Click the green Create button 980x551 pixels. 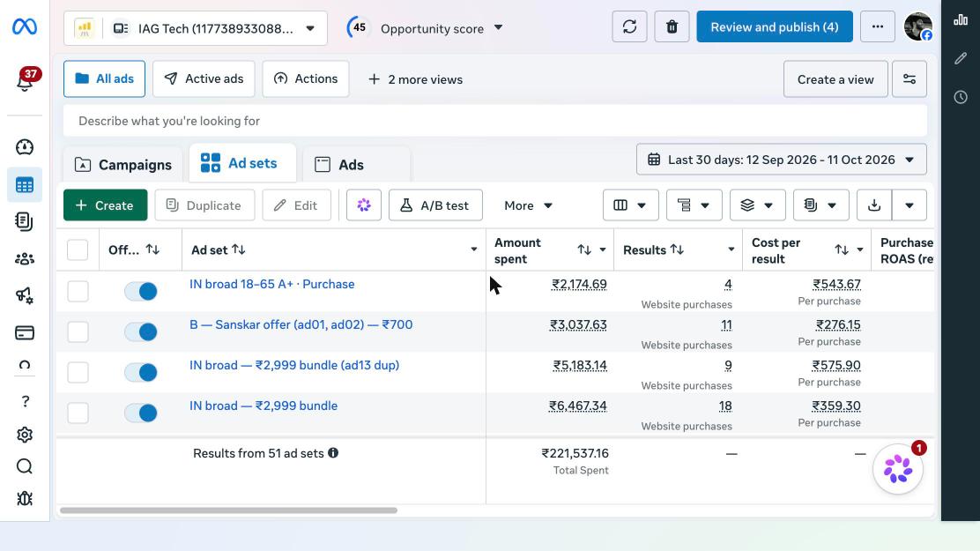pos(105,205)
